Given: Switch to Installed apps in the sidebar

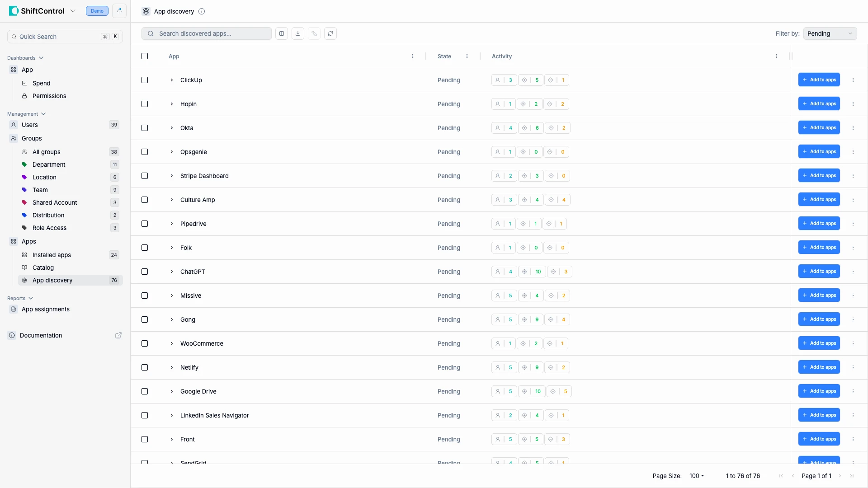Looking at the screenshot, I should [x=51, y=255].
